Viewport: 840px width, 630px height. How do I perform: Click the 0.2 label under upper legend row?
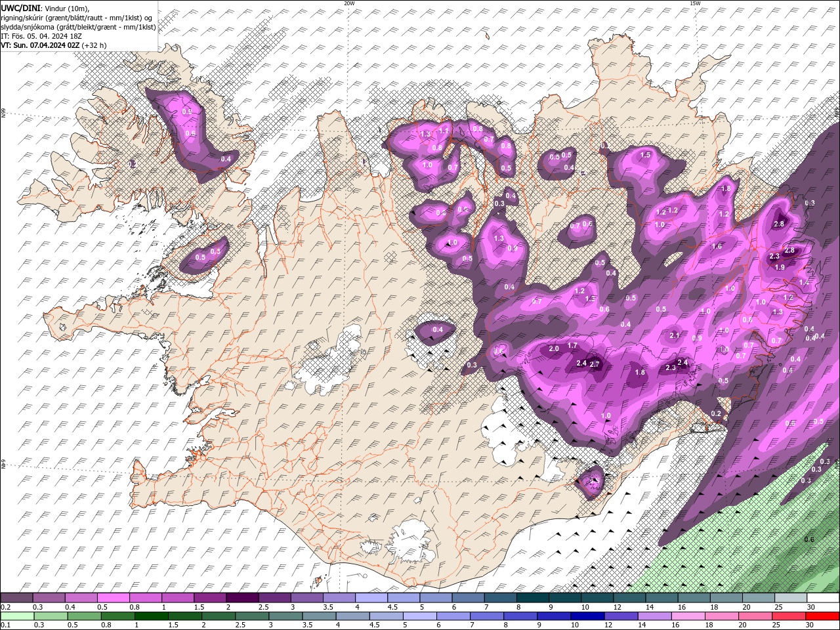coord(5,607)
